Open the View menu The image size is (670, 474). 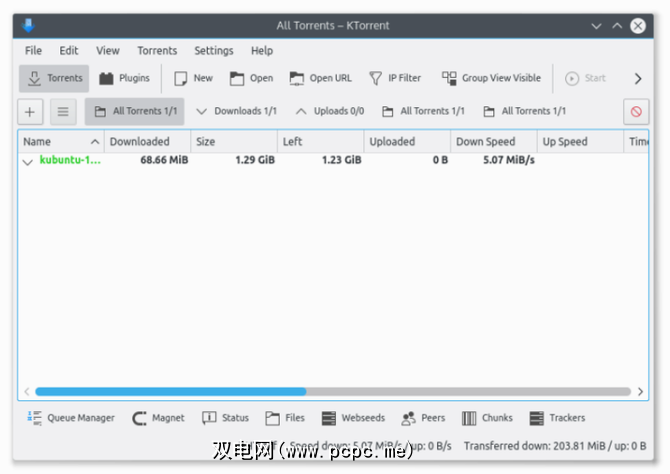click(108, 51)
